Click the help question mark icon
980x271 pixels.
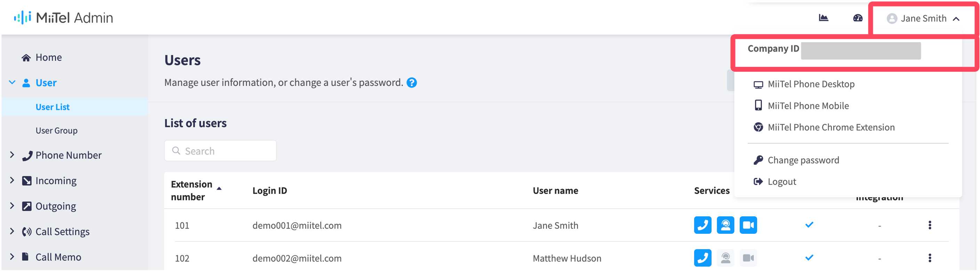412,82
